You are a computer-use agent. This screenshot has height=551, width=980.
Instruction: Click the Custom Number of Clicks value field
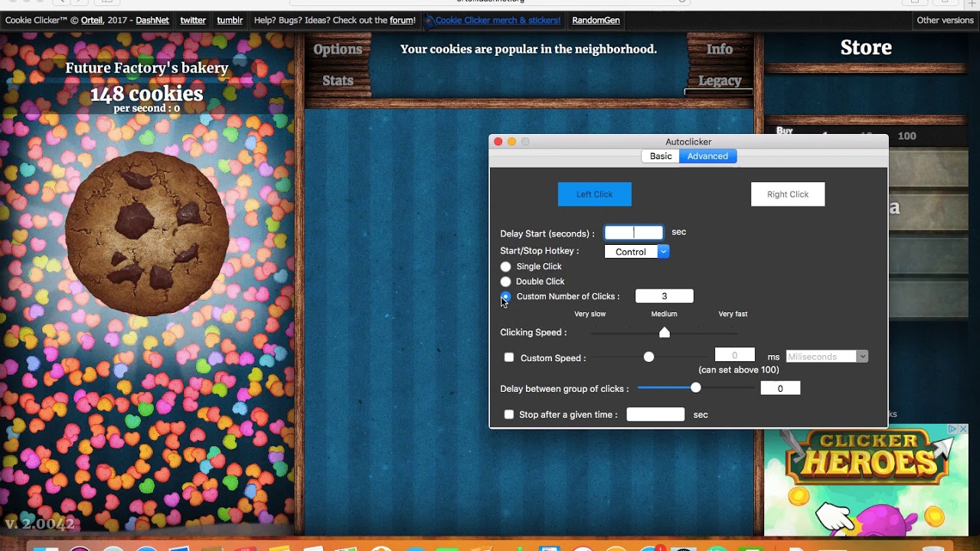[665, 296]
